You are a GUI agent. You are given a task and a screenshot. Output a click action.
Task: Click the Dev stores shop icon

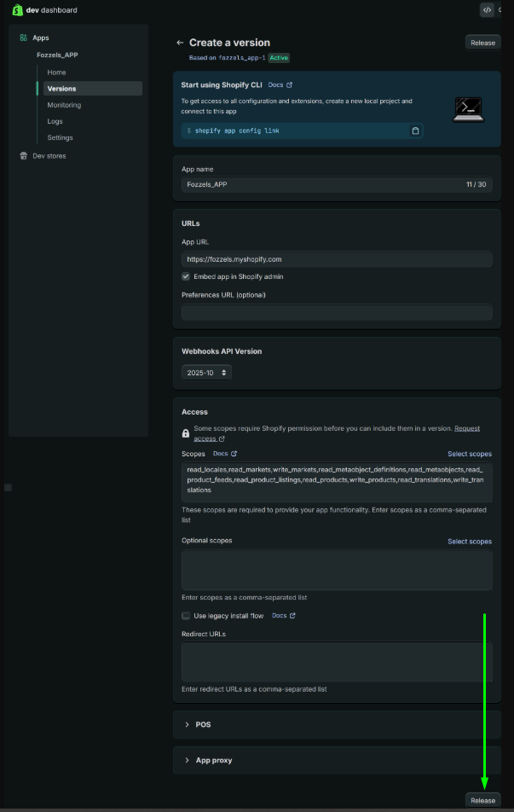tap(23, 156)
